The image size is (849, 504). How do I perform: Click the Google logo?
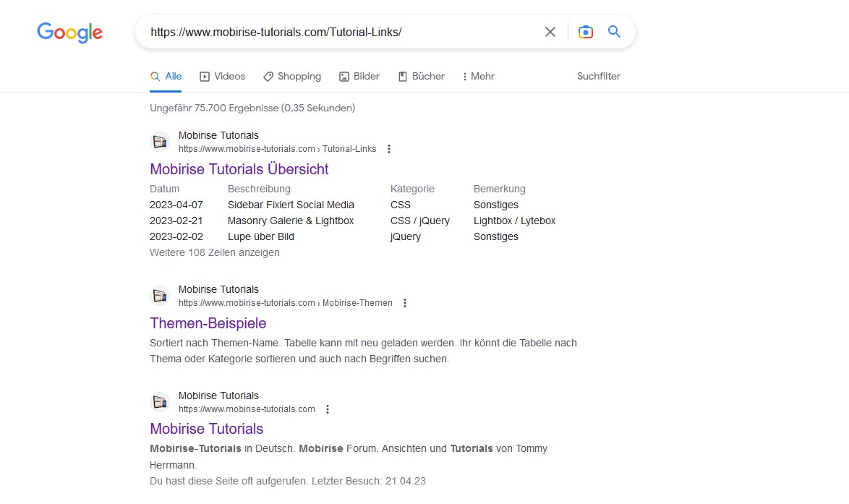tap(69, 33)
